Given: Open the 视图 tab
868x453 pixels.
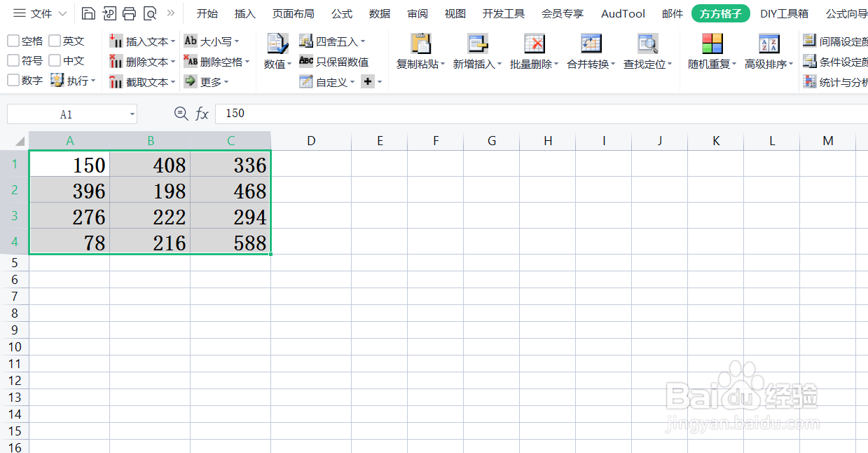Looking at the screenshot, I should pyautogui.click(x=455, y=14).
